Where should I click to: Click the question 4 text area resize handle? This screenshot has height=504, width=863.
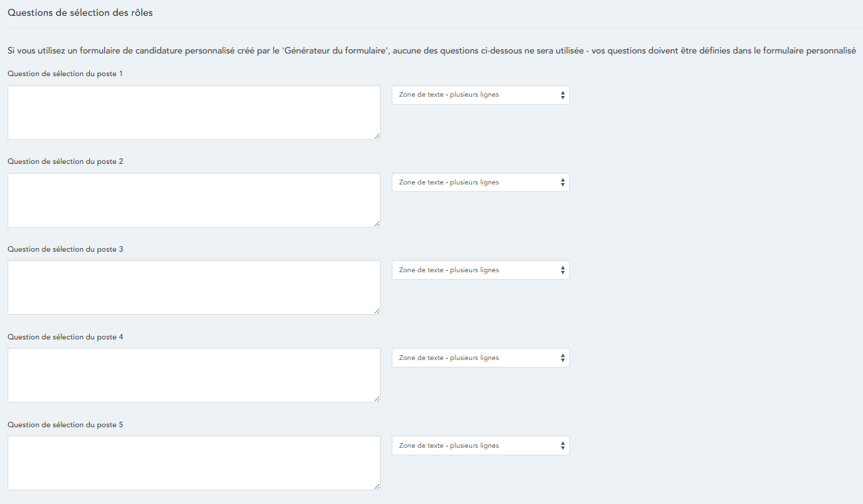377,398
